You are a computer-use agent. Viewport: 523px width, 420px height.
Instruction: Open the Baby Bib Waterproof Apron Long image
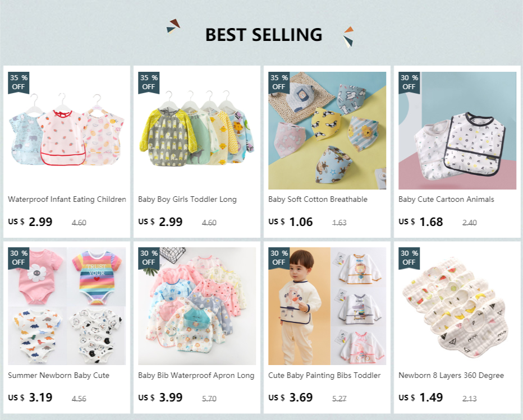(x=197, y=306)
